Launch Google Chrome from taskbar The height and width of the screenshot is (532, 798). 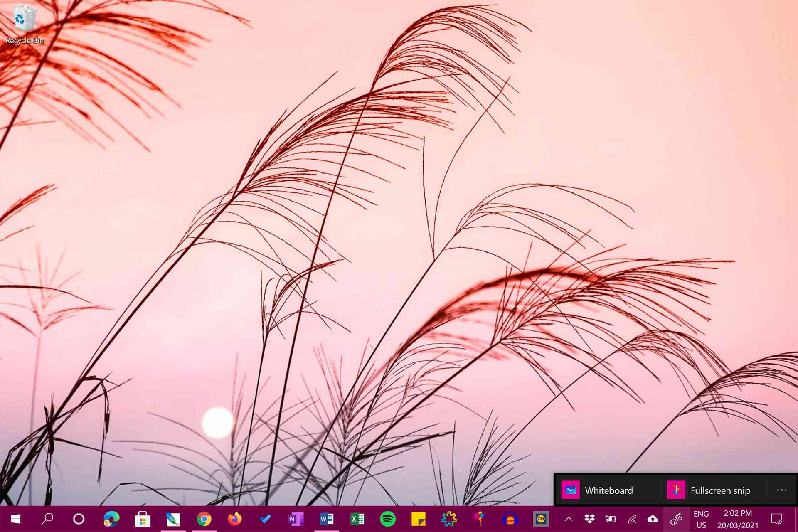(x=204, y=519)
